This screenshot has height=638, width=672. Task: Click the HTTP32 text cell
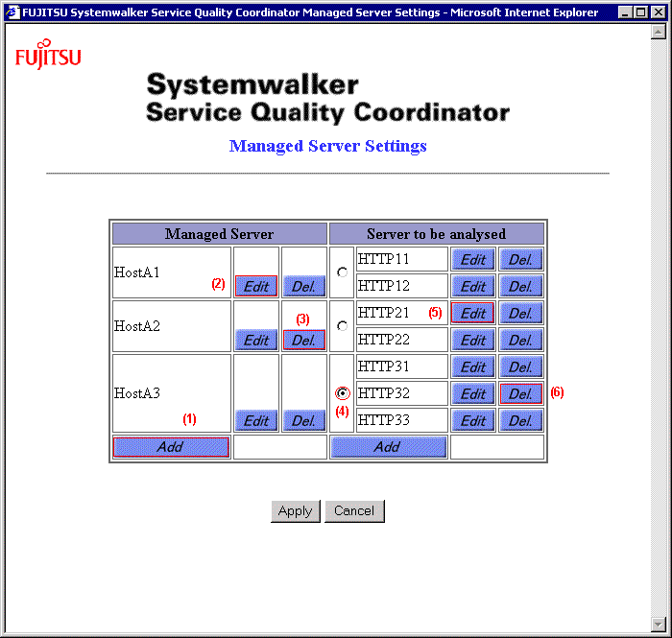pos(402,393)
